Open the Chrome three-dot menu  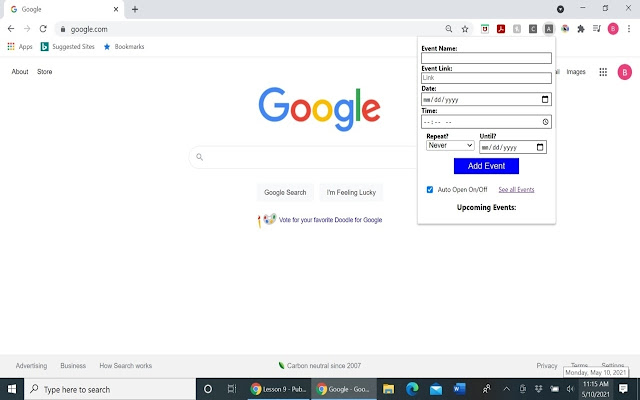point(629,29)
